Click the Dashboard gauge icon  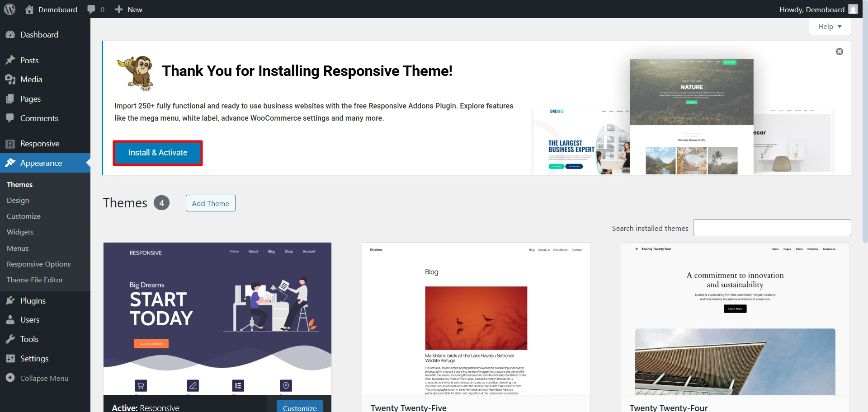click(10, 35)
